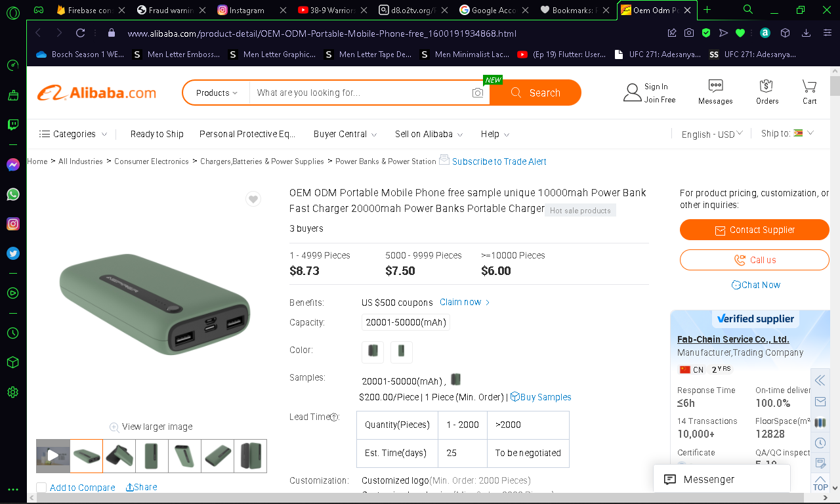
Task: Expand the Products search dropdown
Action: coord(217,93)
